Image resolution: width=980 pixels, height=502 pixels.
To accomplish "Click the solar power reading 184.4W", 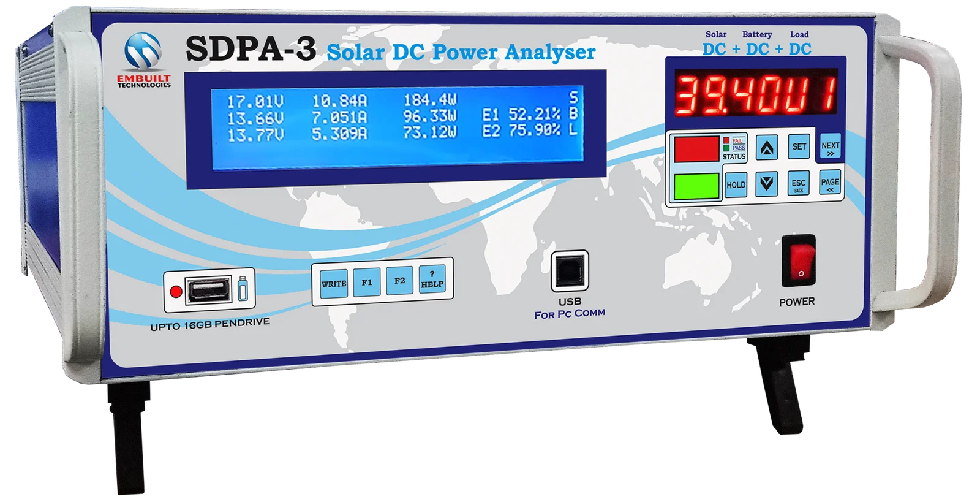I will 429,99.
